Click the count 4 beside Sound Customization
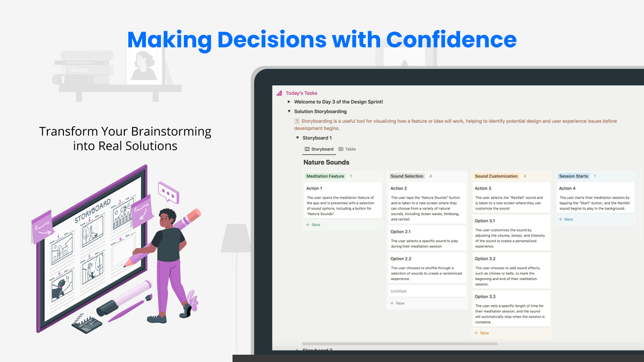 pyautogui.click(x=525, y=176)
